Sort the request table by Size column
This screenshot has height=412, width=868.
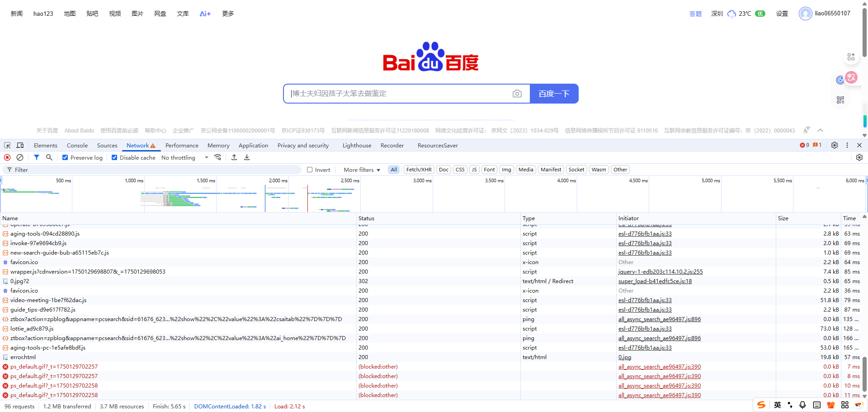coord(808,218)
